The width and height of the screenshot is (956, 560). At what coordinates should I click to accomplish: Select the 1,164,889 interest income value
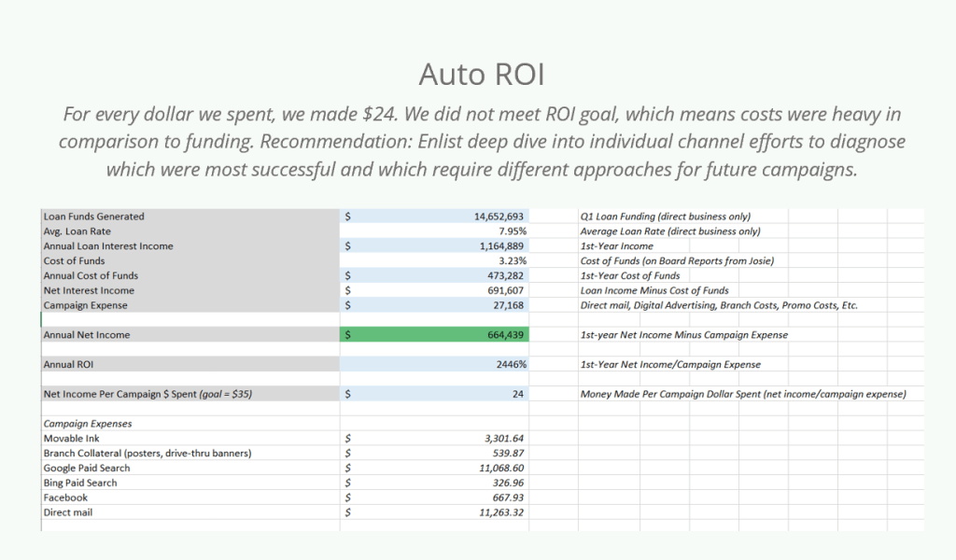click(x=502, y=245)
